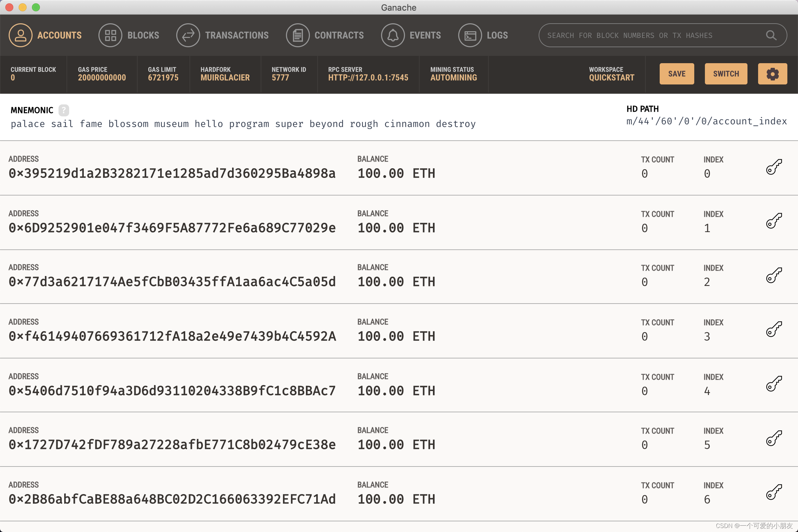
Task: Show private key for account index 5
Action: point(774,438)
